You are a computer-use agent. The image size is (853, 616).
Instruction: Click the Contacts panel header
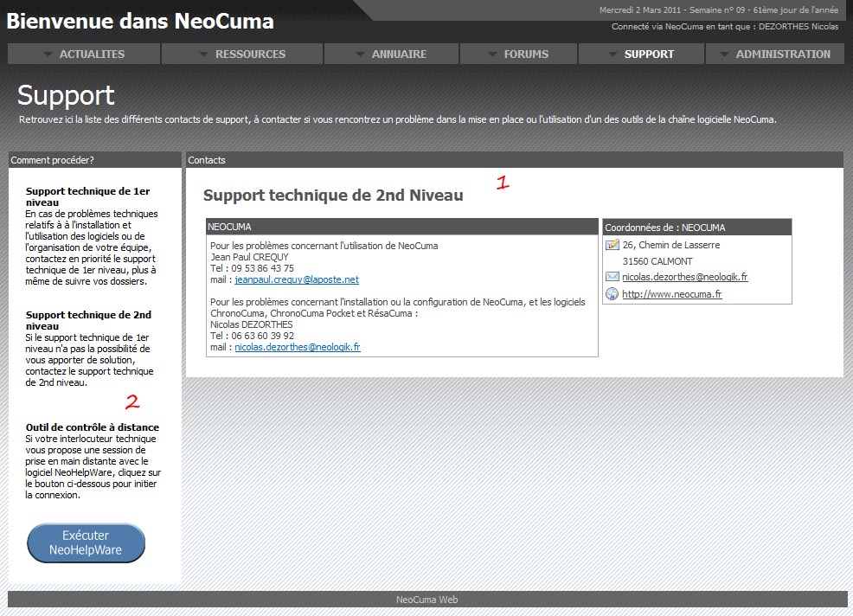pos(514,160)
